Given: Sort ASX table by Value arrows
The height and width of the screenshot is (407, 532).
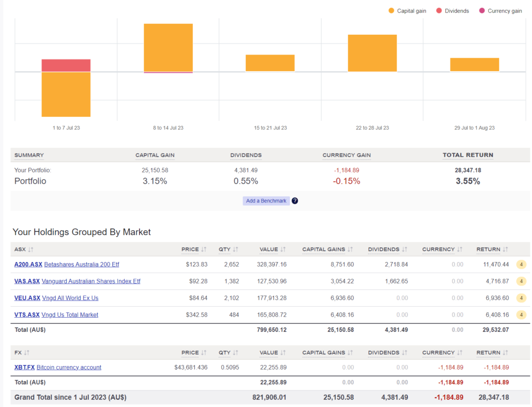Looking at the screenshot, I should 283,250.
